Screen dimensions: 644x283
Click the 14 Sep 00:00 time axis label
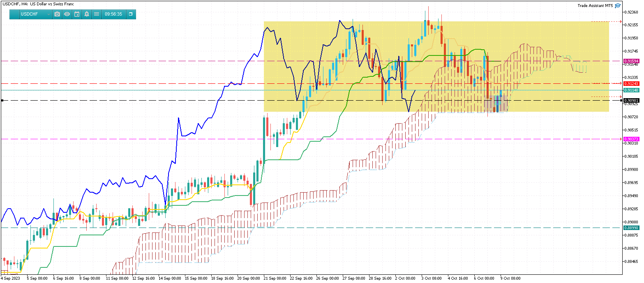[170, 278]
